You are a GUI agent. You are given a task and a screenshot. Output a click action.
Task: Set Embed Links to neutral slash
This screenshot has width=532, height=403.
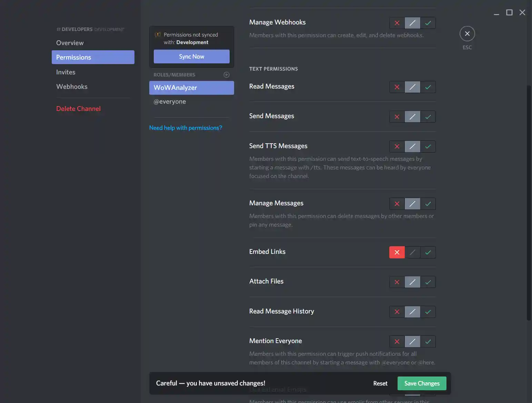pos(412,252)
